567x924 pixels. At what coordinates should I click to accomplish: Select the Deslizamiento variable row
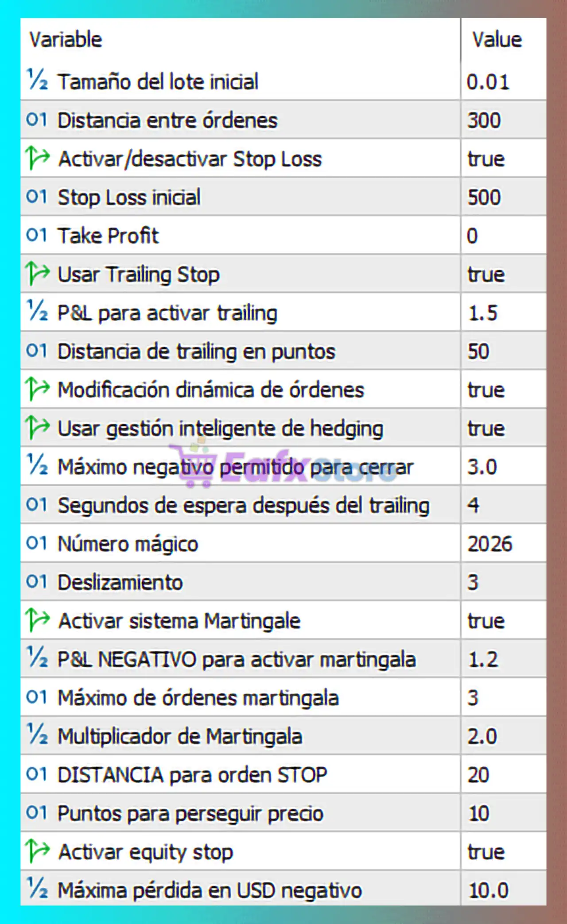pos(120,582)
